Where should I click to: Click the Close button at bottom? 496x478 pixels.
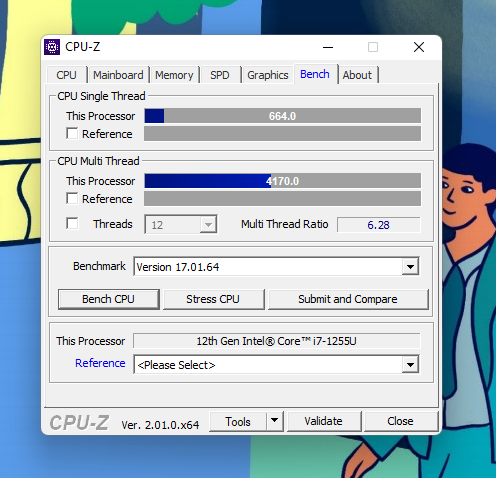(400, 421)
